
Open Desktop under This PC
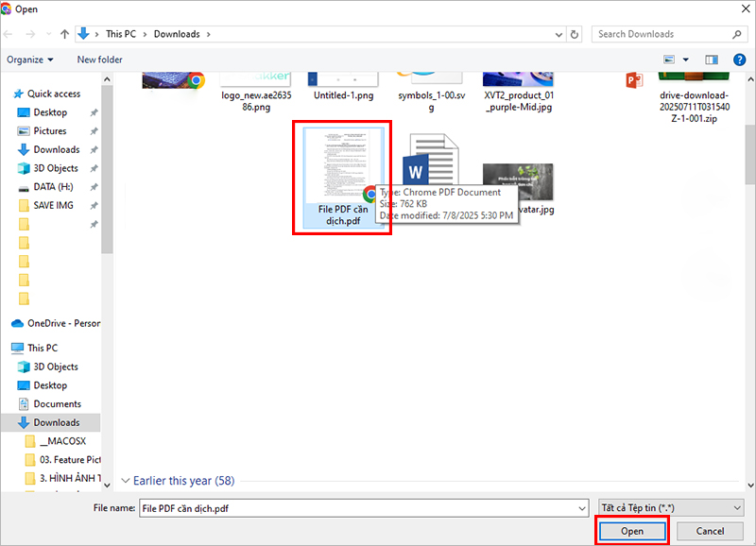(43, 385)
